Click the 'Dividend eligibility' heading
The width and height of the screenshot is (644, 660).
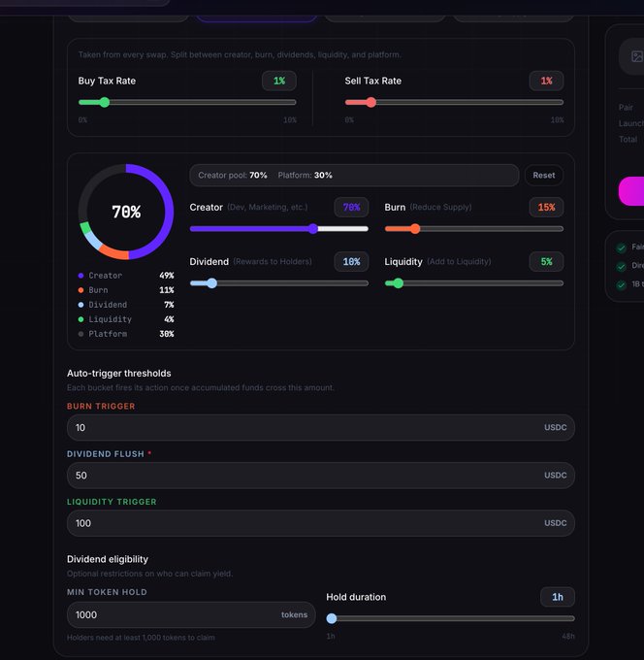tap(108, 559)
